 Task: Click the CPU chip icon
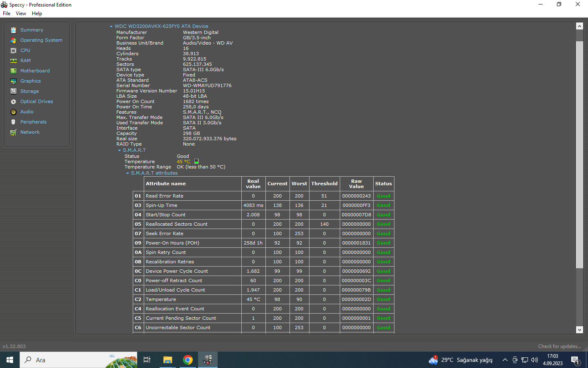(13, 50)
